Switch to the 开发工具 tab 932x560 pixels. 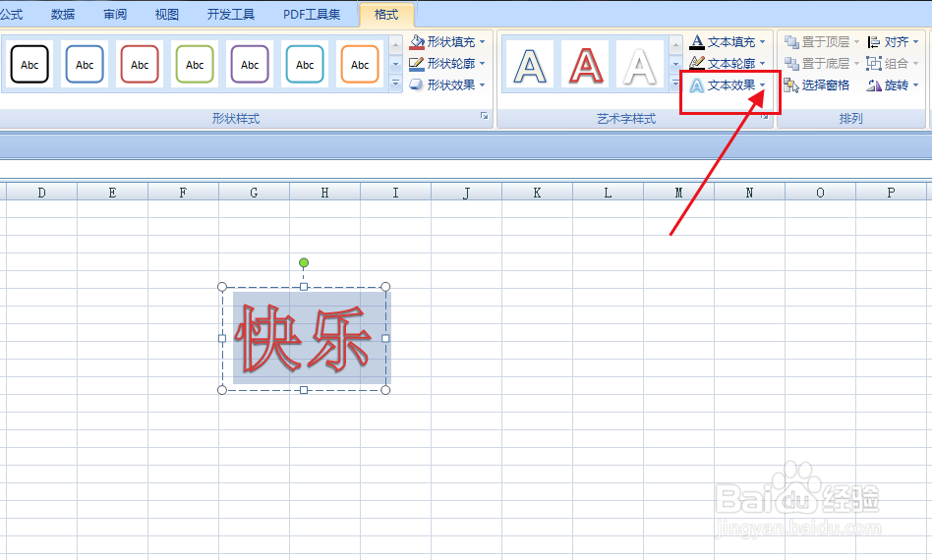tap(231, 15)
